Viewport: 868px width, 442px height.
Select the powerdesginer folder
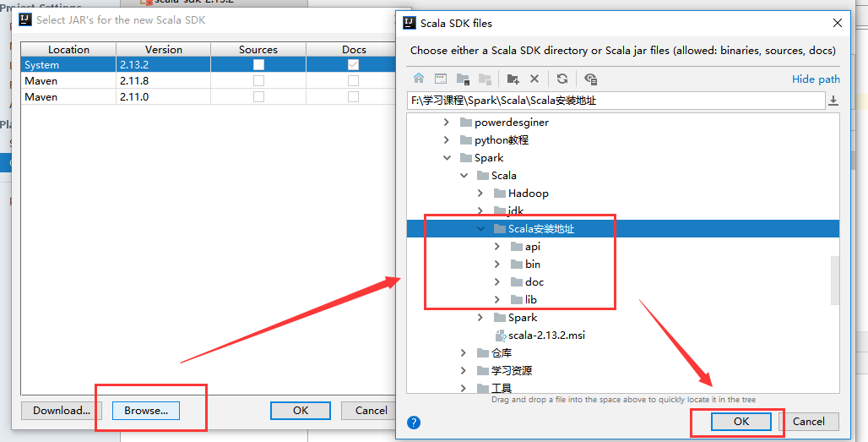[x=512, y=123]
